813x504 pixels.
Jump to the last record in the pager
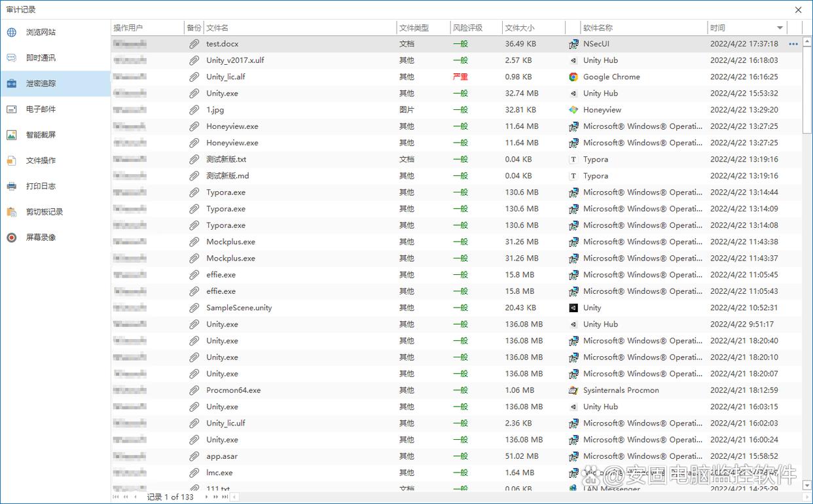[x=225, y=497]
